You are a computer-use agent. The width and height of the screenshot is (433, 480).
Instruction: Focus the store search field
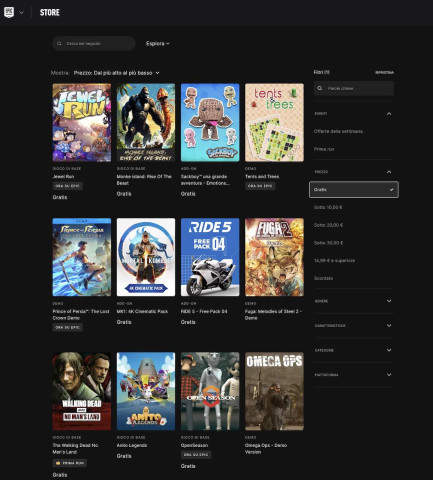[94, 44]
